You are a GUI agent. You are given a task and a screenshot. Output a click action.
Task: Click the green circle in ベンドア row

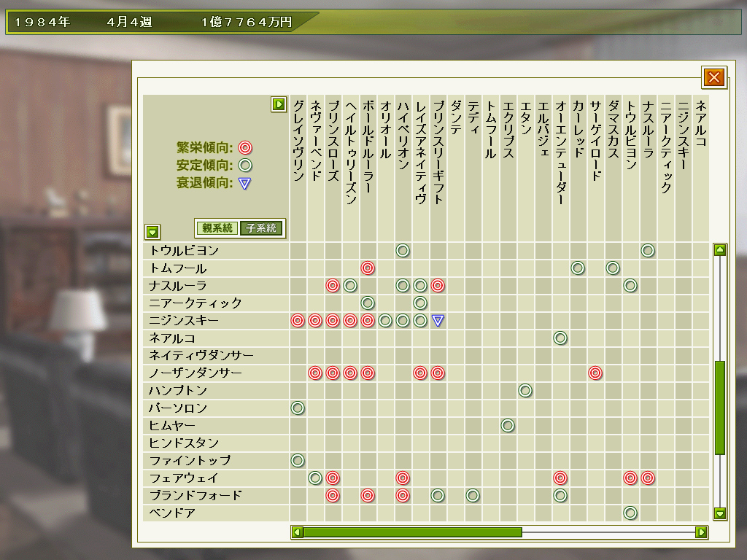tap(630, 513)
